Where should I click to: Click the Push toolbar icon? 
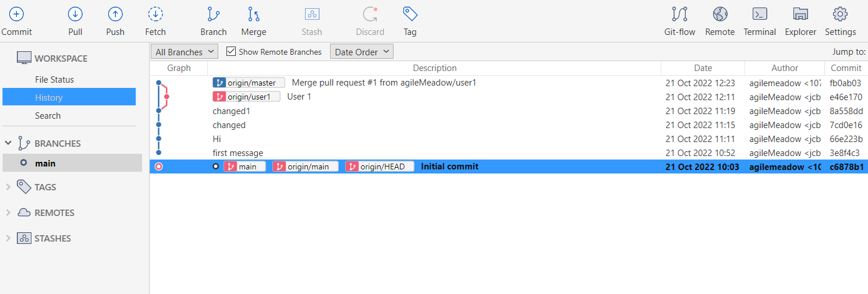click(x=115, y=14)
